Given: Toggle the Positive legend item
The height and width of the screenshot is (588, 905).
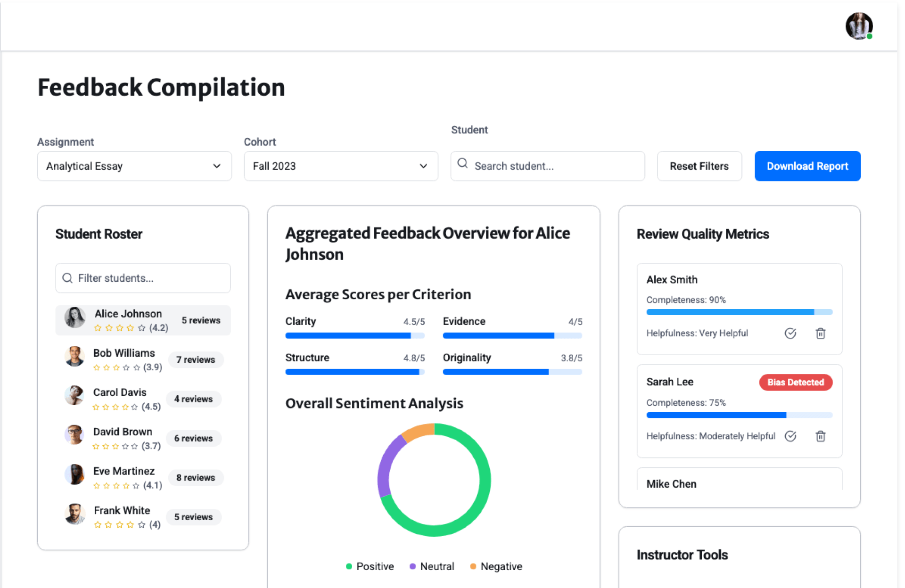Looking at the screenshot, I should (370, 566).
